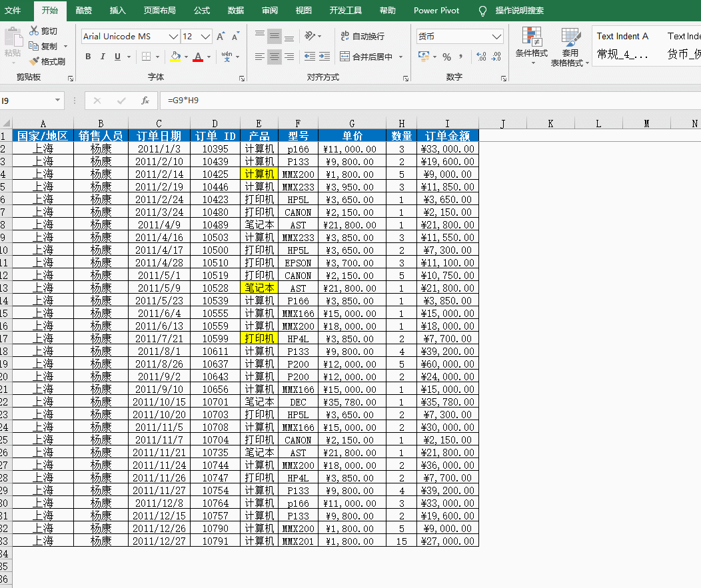Viewport: 701px width, 588px height.
Task: Apply the yellow fill color bucket
Action: [x=175, y=57]
